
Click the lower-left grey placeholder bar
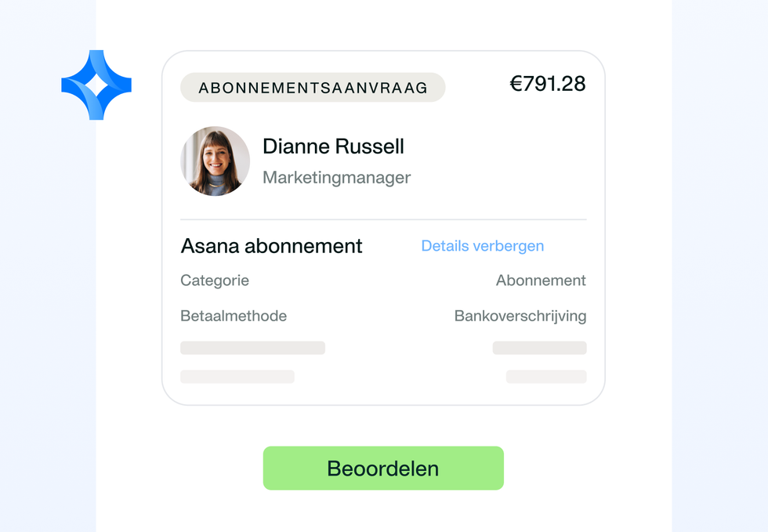click(x=237, y=377)
